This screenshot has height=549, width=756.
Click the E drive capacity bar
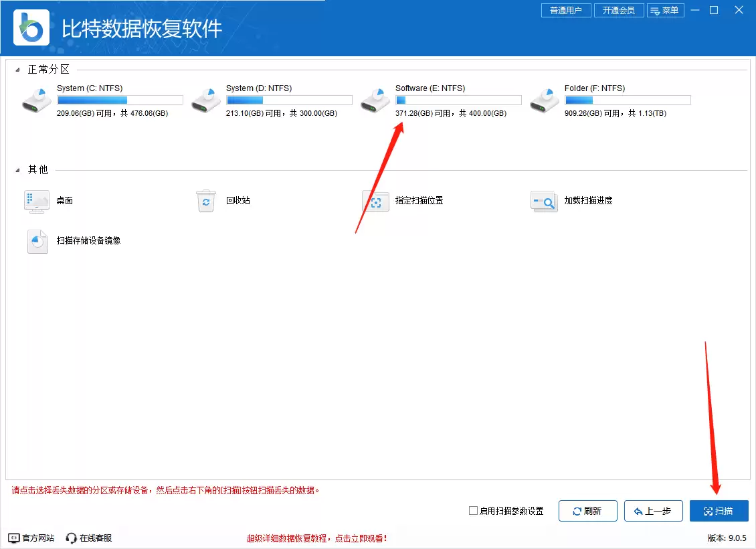[x=458, y=100]
